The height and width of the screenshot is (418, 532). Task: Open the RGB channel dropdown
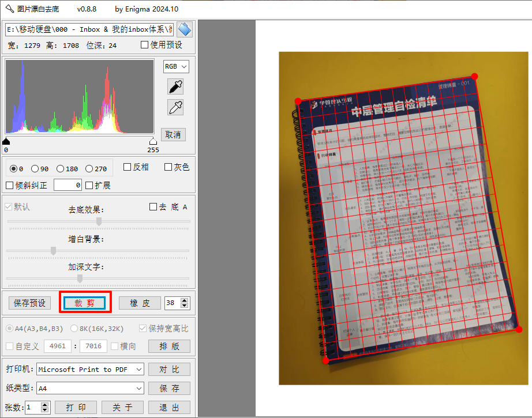pos(176,66)
